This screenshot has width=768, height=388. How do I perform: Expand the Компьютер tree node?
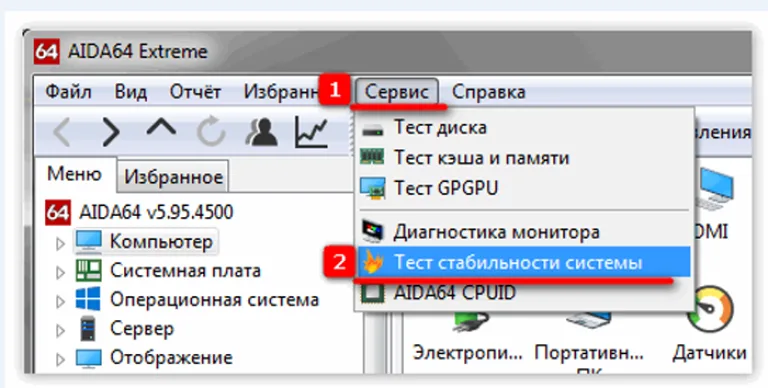pos(60,243)
